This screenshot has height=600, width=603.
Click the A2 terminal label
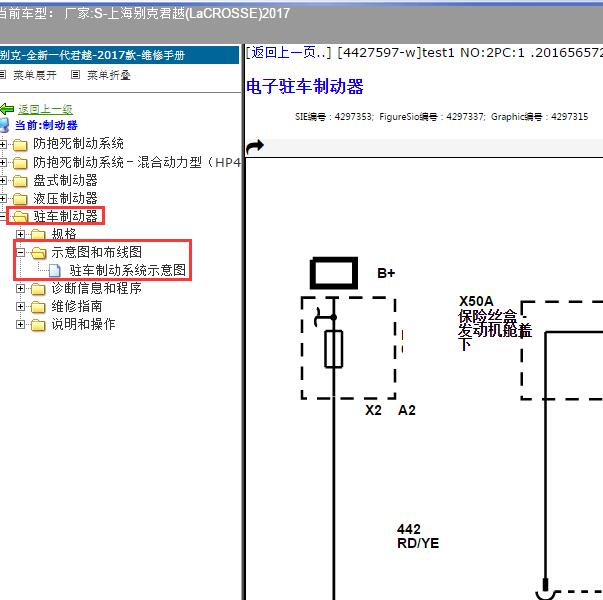tap(407, 410)
